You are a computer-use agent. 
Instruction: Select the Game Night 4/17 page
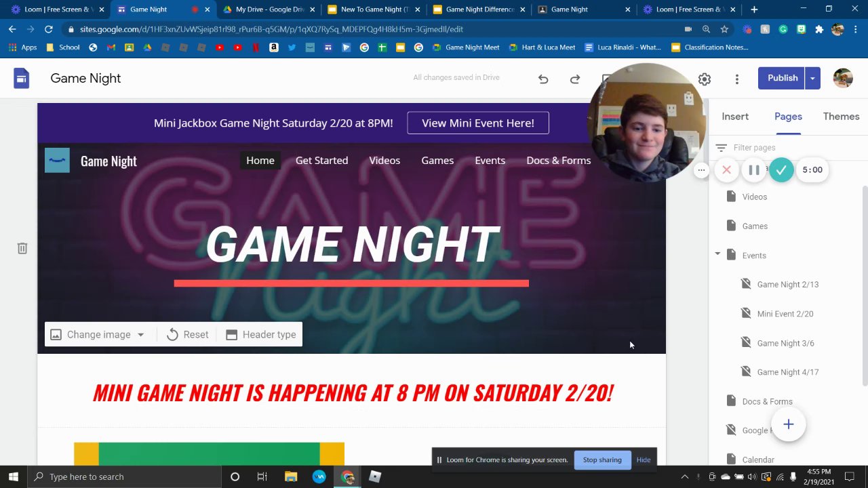tap(787, 372)
